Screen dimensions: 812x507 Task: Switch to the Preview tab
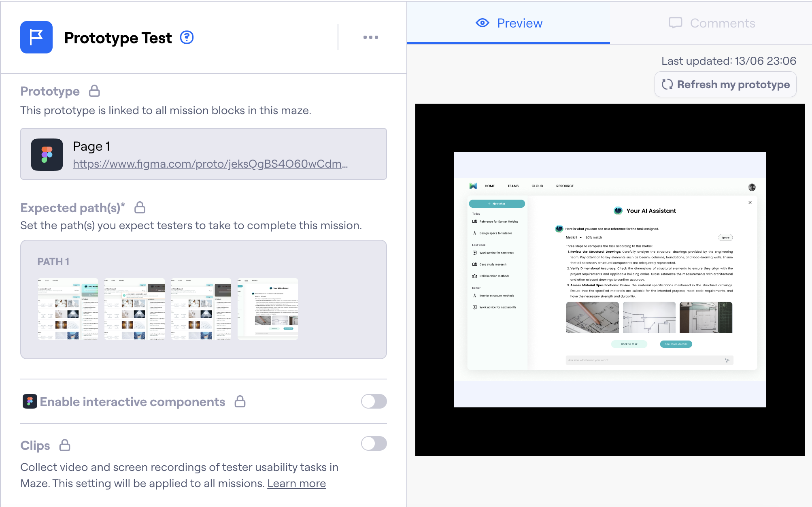tap(509, 23)
